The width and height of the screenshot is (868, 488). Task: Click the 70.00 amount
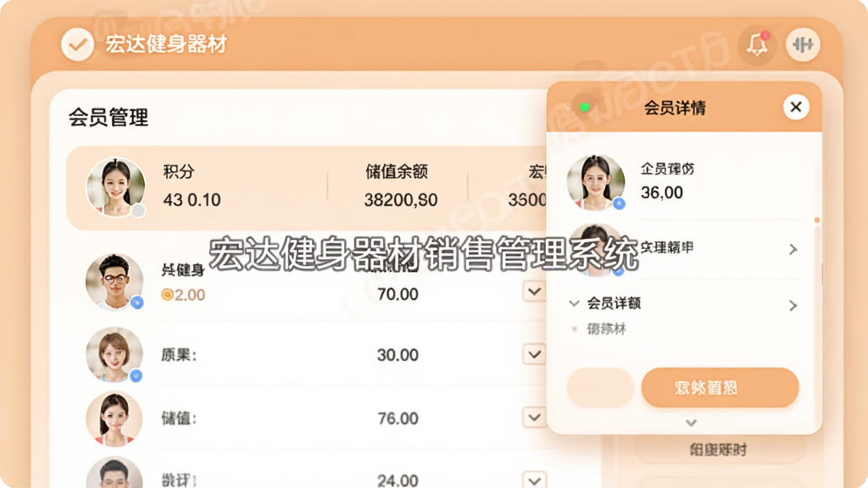(398, 294)
